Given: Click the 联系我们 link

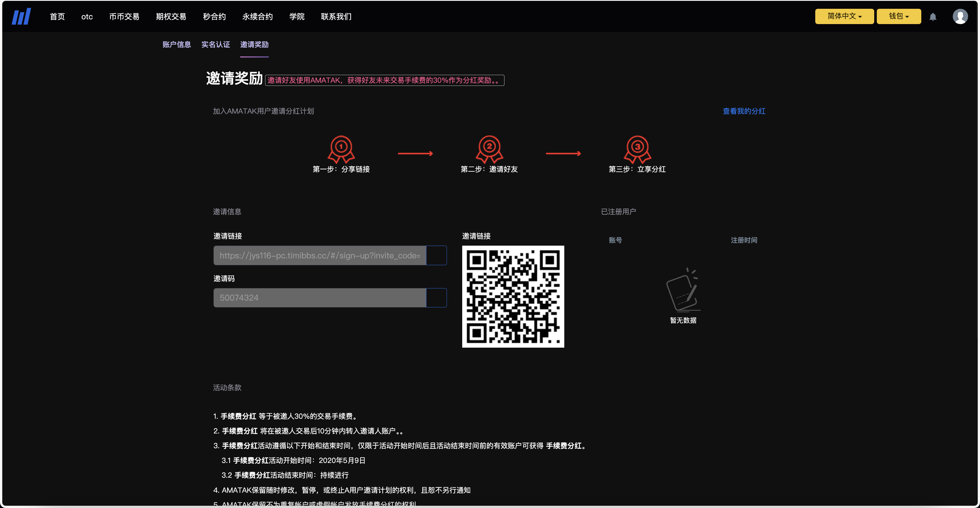Looking at the screenshot, I should 335,16.
